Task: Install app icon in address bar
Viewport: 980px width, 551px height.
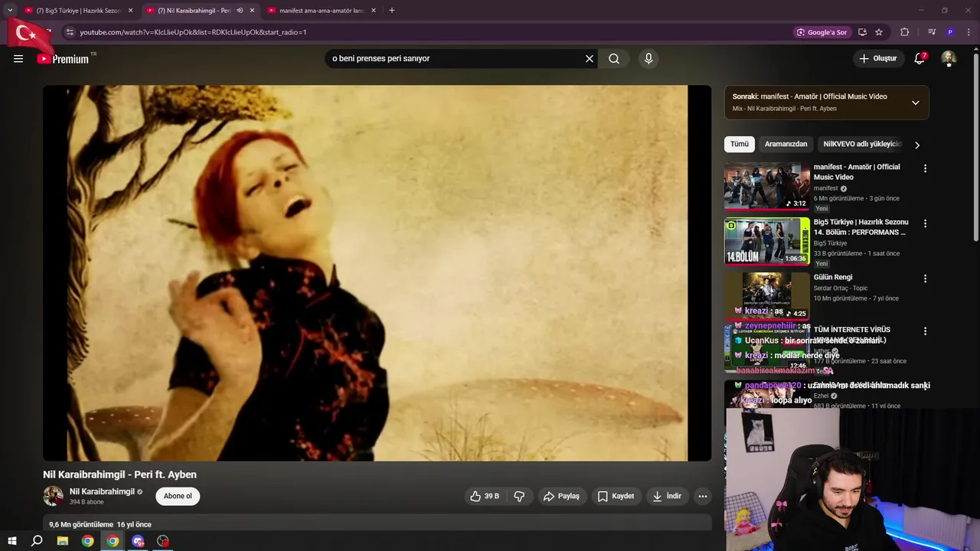Action: pyautogui.click(x=862, y=32)
